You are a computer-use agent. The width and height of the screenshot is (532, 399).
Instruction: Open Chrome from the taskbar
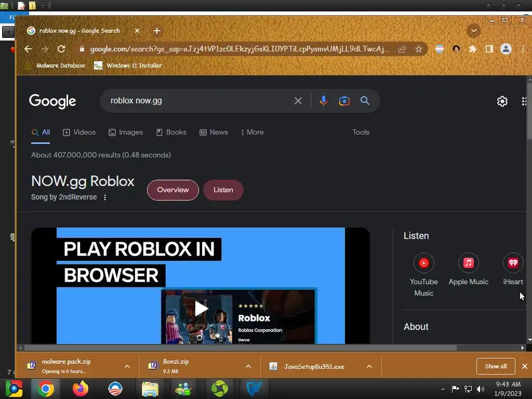[46, 389]
